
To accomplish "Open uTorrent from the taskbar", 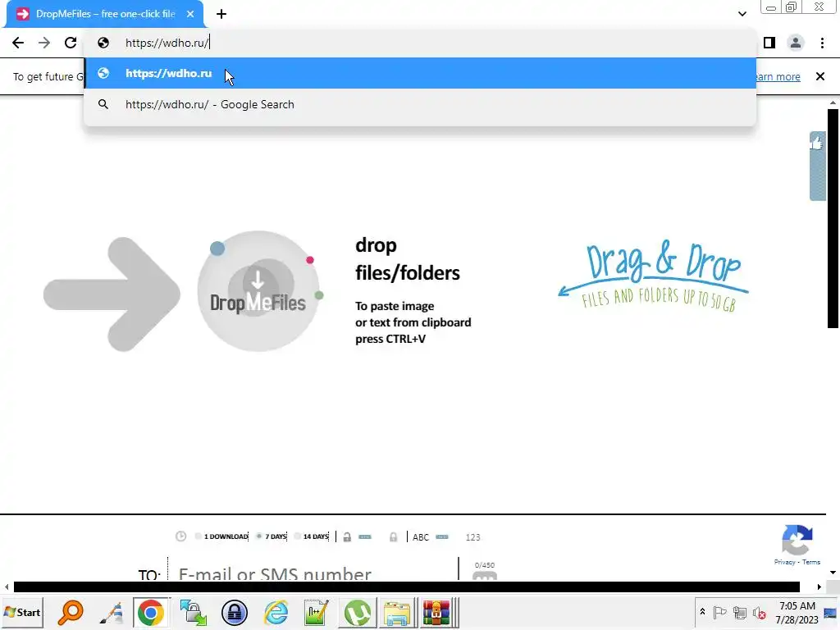I will pos(358,612).
